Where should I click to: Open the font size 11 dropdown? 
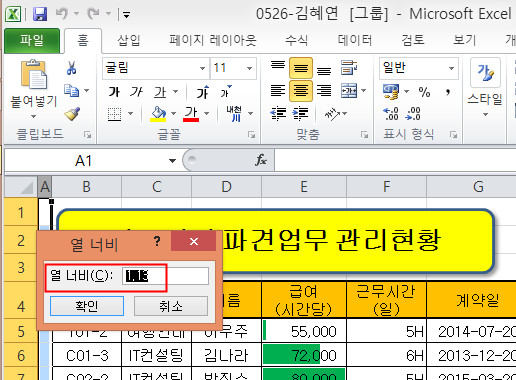(249, 68)
